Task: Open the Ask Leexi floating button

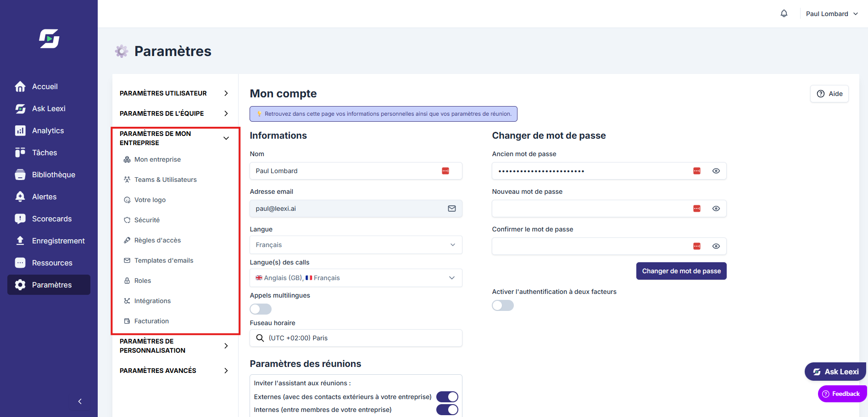Action: [836, 372]
